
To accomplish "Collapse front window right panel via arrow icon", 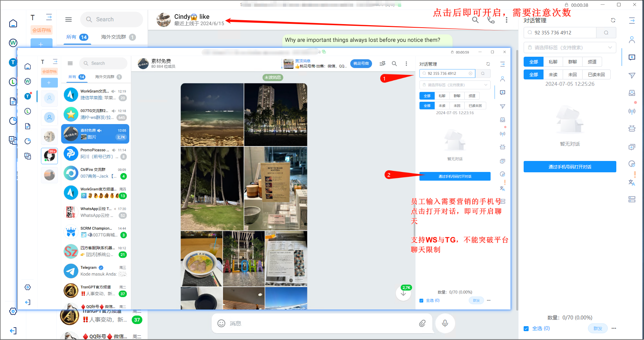I will click(502, 64).
